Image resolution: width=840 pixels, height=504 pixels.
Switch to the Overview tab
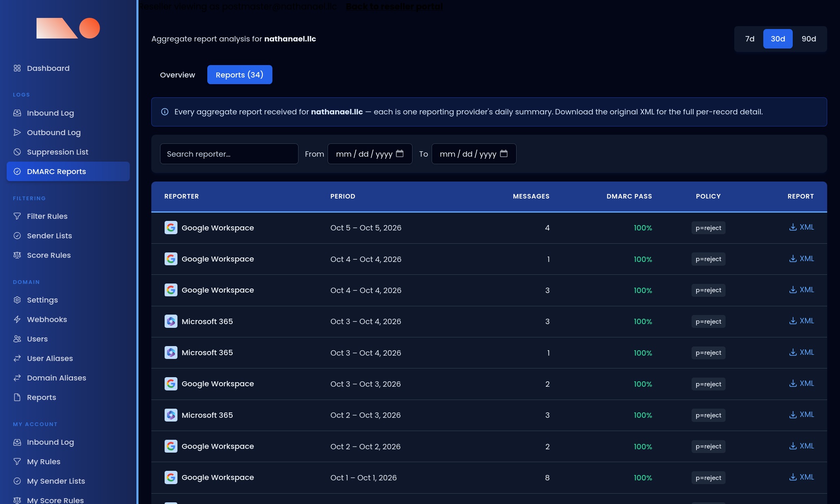pos(177,75)
